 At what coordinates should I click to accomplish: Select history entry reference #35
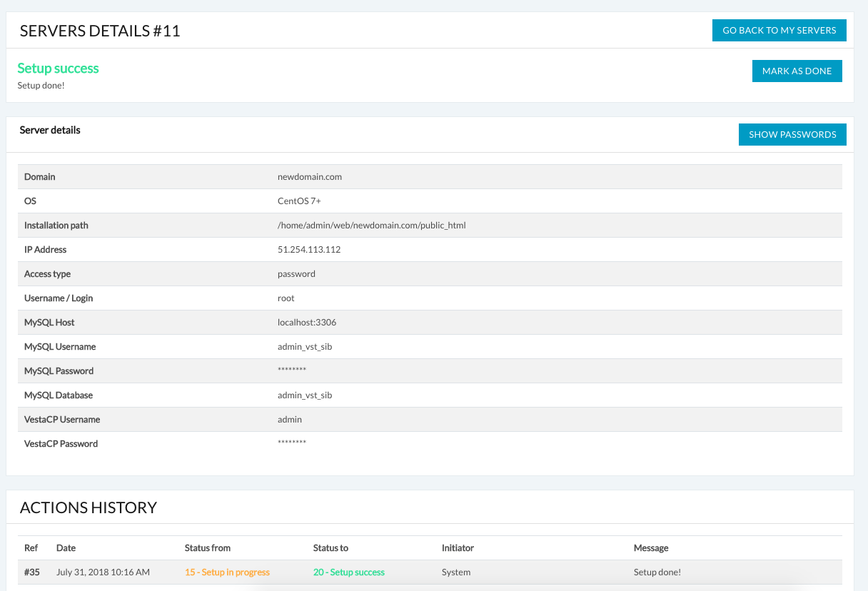point(31,572)
